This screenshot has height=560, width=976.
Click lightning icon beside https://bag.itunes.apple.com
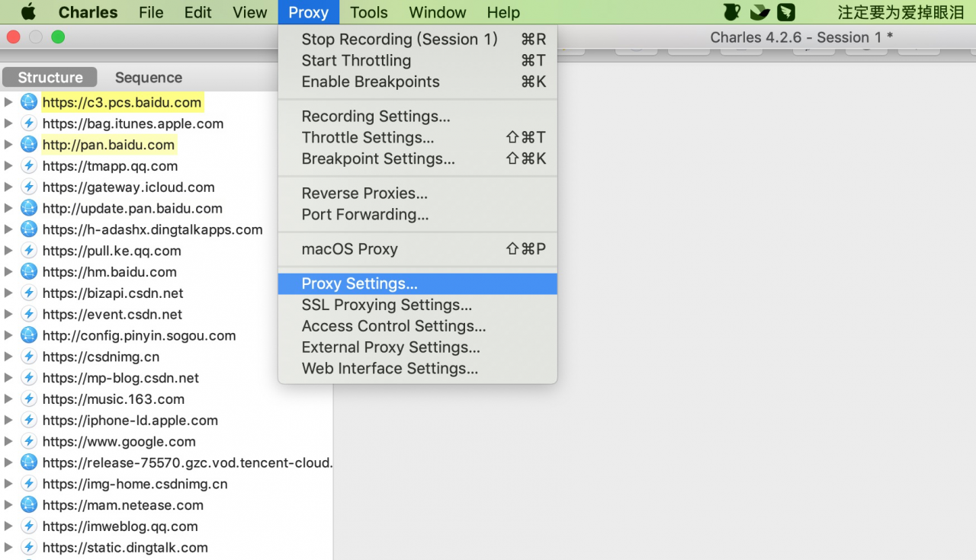click(x=29, y=123)
